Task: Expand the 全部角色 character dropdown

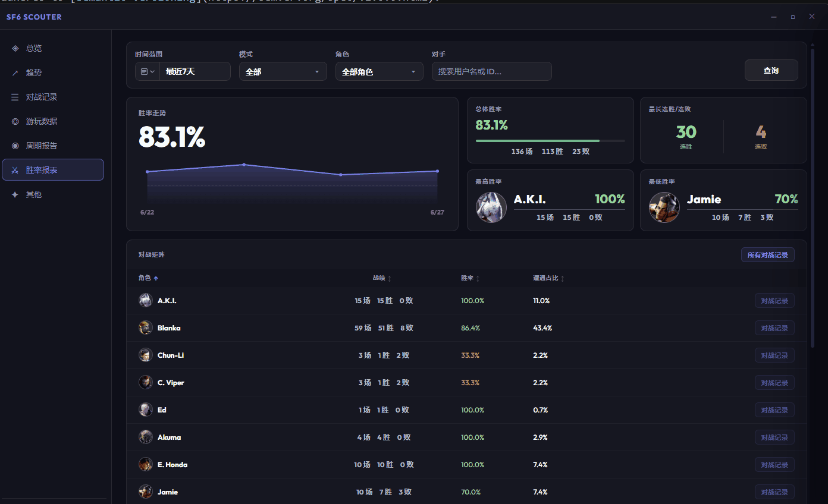Action: tap(379, 71)
